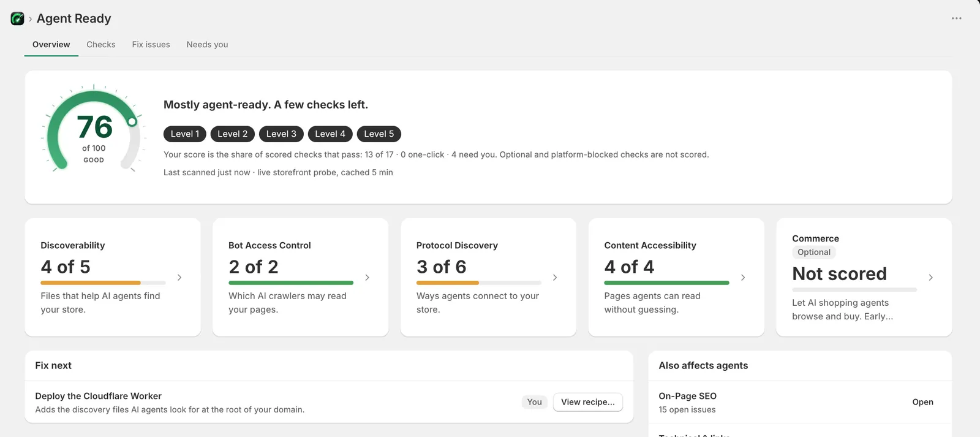Click the breadcrumb chevron before Agent Ready

pos(30,19)
